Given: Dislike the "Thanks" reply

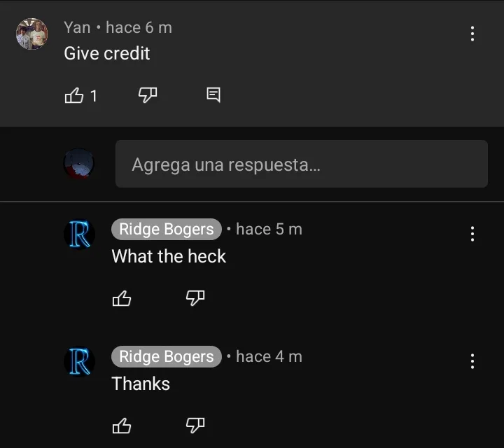Looking at the screenshot, I should [195, 426].
